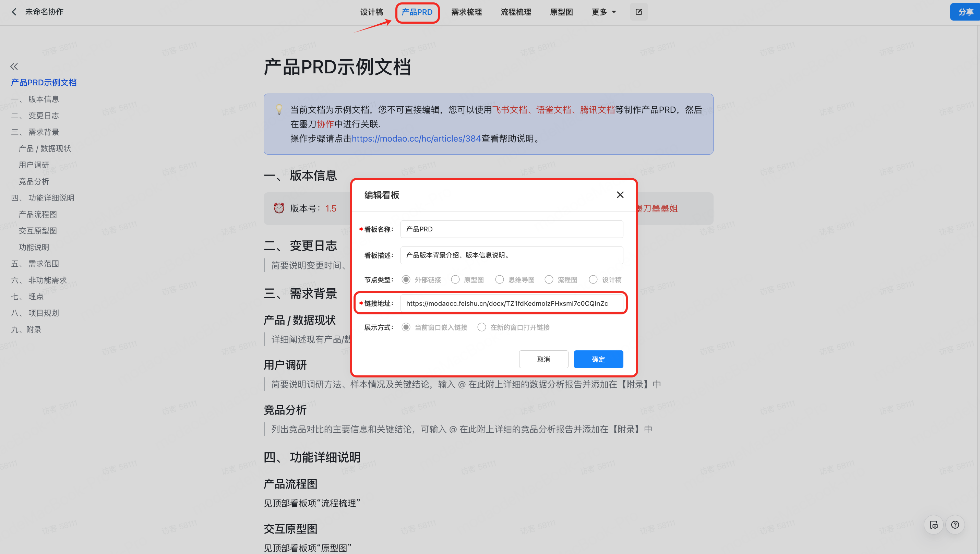
Task: Click the 产品PRD示例文档 main title
Action: pos(337,67)
